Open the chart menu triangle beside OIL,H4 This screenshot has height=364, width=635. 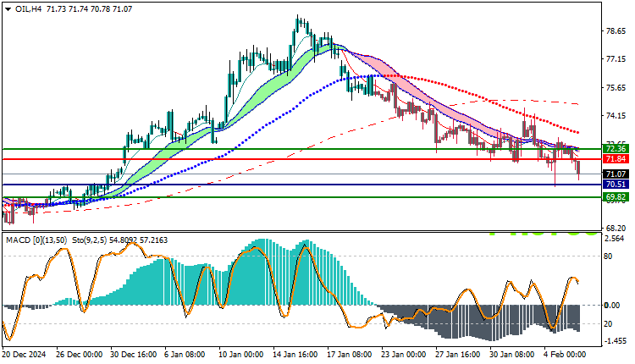coord(8,9)
